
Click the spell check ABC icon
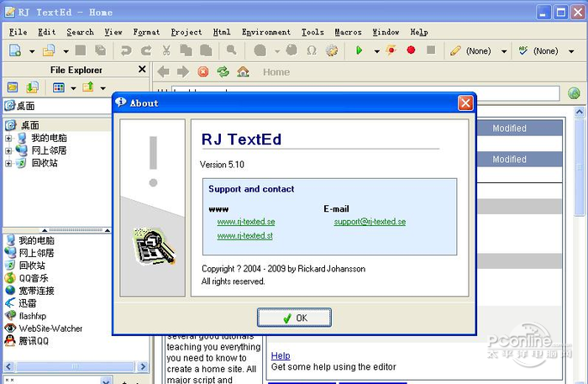click(x=523, y=50)
